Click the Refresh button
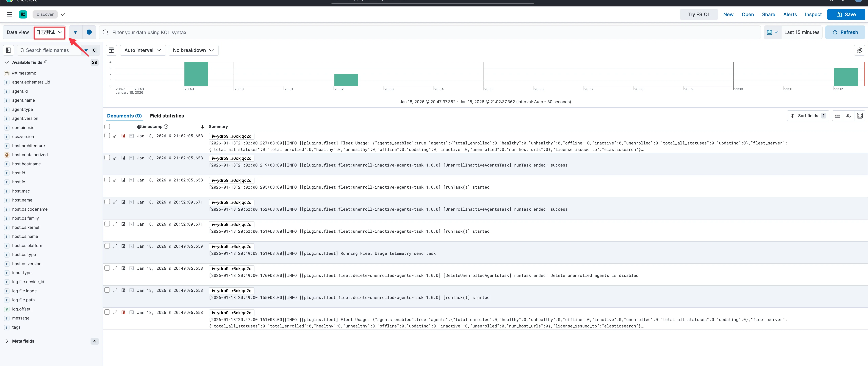Screen dimensions: 868x366 point(845,32)
